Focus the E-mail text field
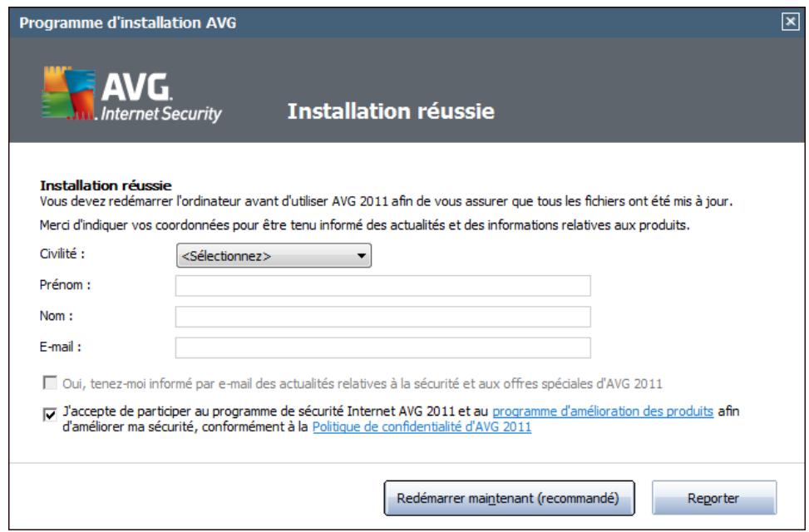 382,347
